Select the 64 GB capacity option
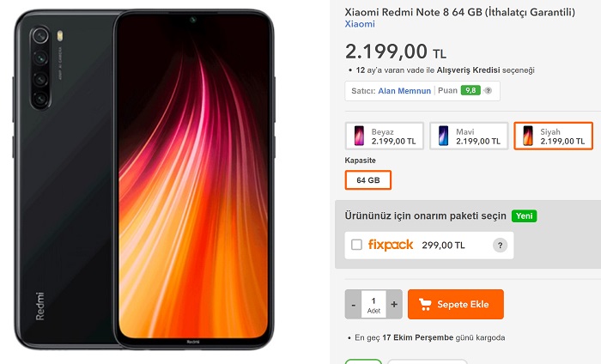This screenshot has width=601, height=364. point(367,180)
